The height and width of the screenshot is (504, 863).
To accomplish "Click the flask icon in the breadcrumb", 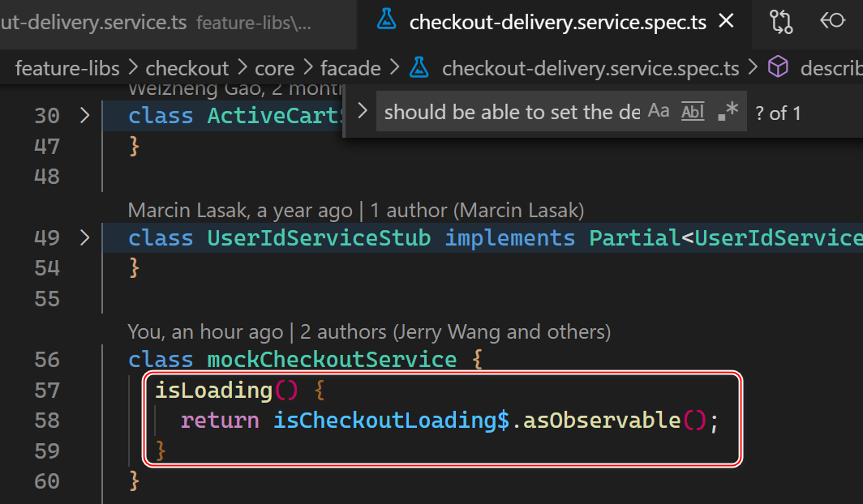I will (x=419, y=67).
